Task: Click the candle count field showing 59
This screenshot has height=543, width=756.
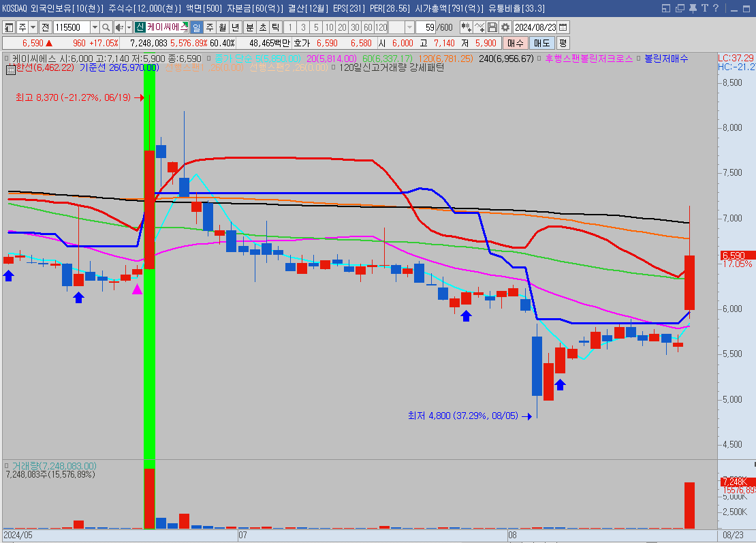Action: [425, 27]
